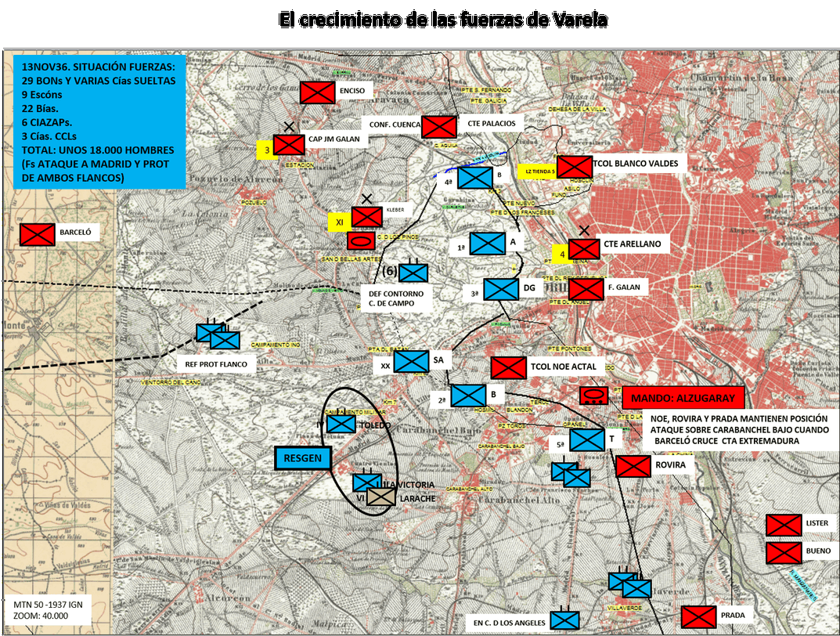Click the yellow "3" label near CAP JM GALAN
Screen dimensions: 840x636
pos(267,150)
